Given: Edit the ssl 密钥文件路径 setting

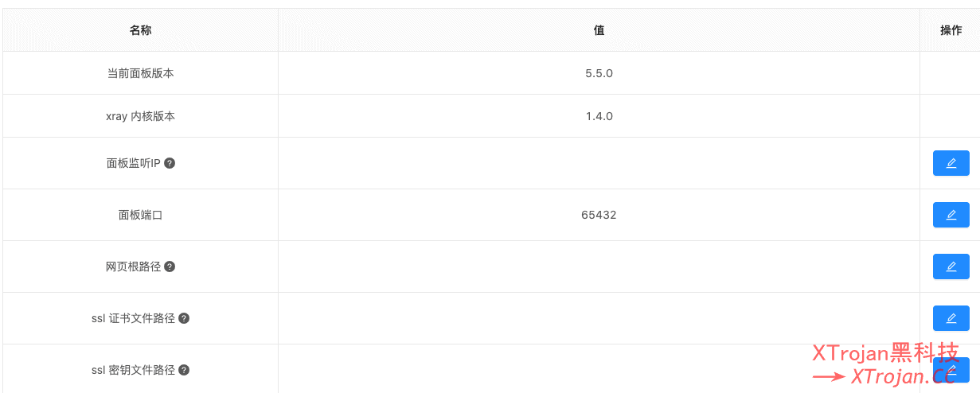Looking at the screenshot, I should tap(951, 370).
